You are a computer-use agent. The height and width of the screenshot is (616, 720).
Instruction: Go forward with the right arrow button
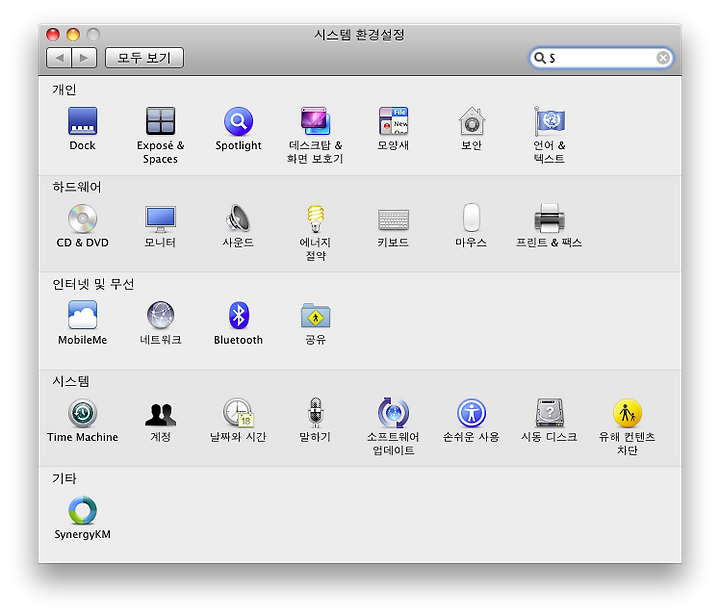click(x=84, y=58)
